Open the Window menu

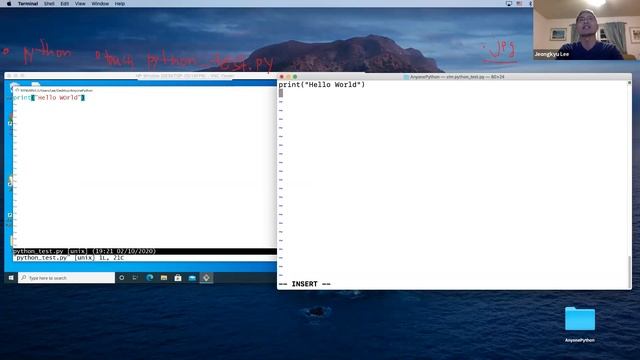(100, 3)
